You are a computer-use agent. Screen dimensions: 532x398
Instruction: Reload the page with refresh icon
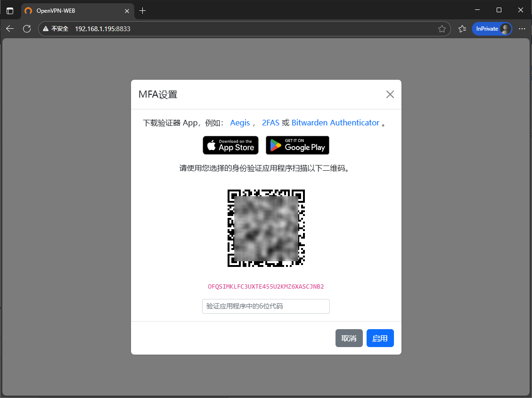pyautogui.click(x=27, y=29)
